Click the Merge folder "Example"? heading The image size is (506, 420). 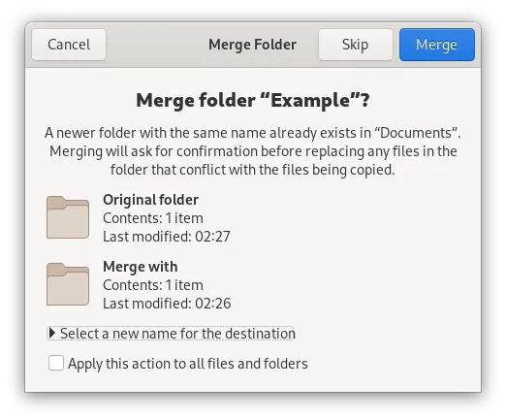pos(253,100)
